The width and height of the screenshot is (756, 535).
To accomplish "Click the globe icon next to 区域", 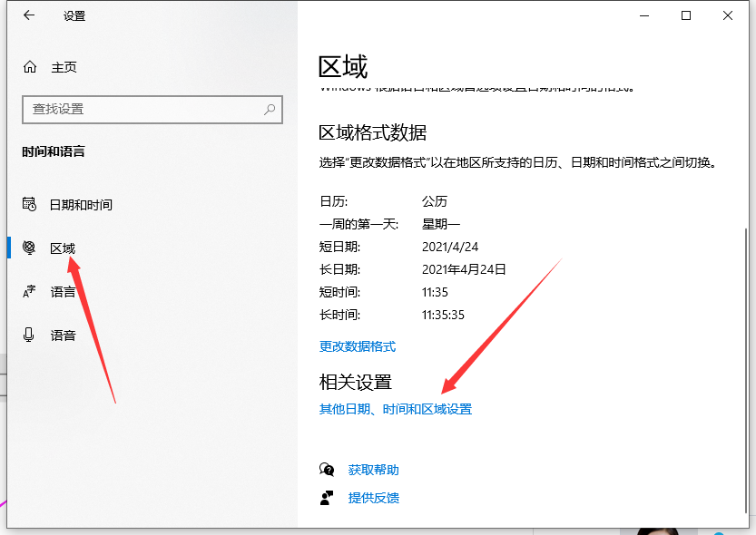I will 29,248.
